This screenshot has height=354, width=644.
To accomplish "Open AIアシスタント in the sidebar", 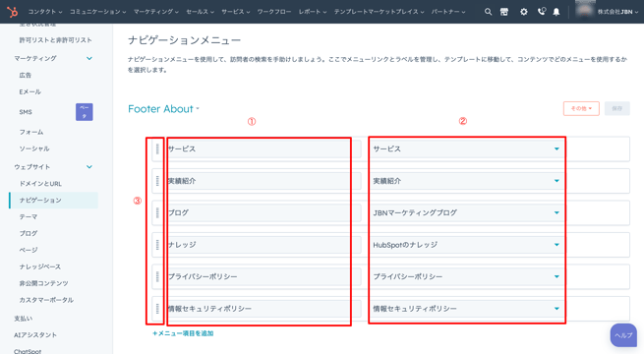I will (x=35, y=335).
